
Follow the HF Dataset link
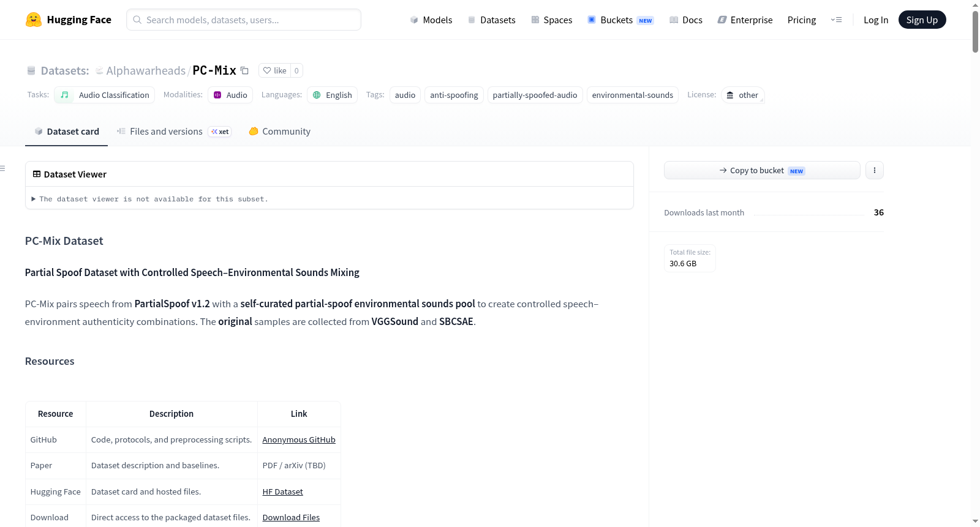pyautogui.click(x=282, y=491)
